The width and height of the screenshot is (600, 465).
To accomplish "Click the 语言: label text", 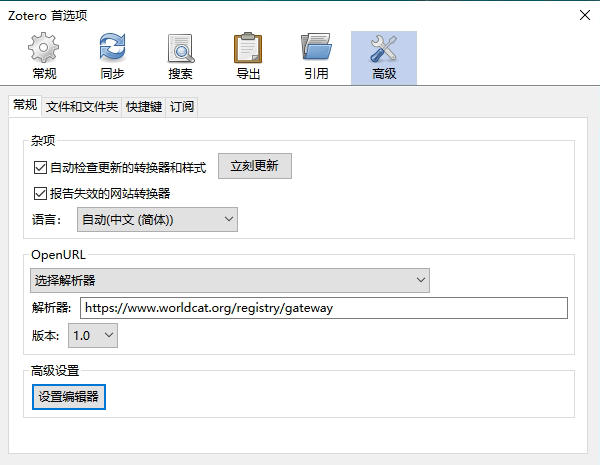I will point(46,220).
